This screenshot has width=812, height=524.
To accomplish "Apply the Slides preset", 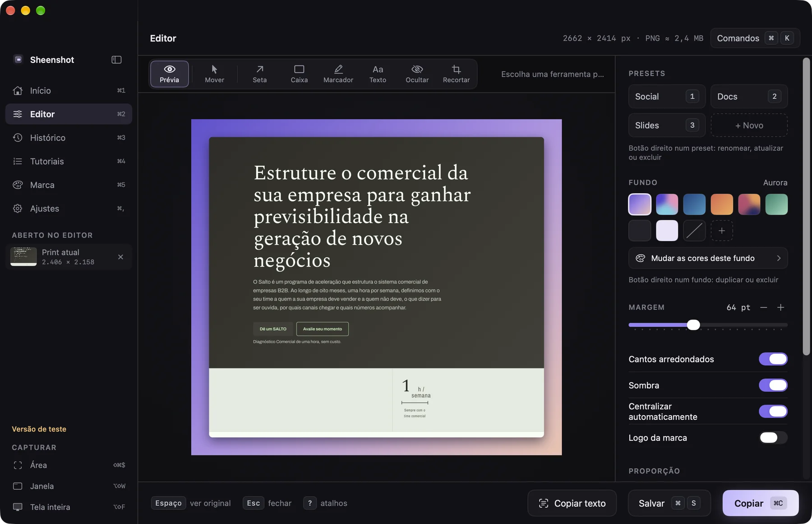I will click(667, 125).
